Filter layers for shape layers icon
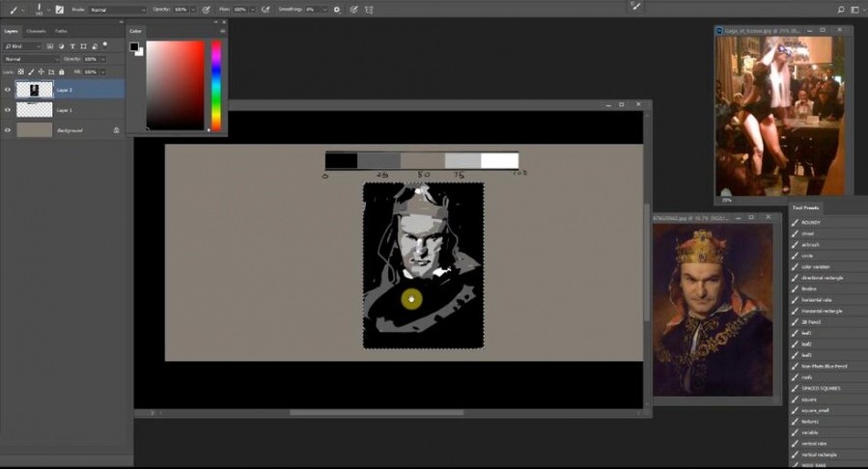The width and height of the screenshot is (868, 469). [84, 46]
